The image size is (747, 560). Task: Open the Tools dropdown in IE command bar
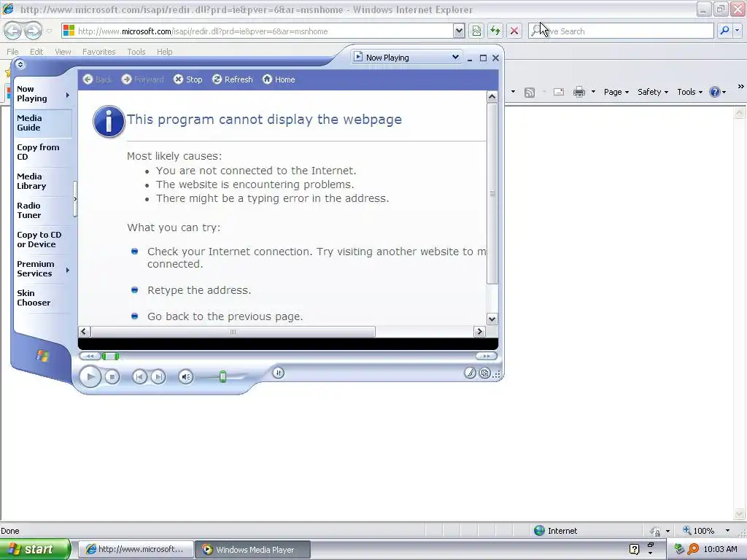[689, 92]
